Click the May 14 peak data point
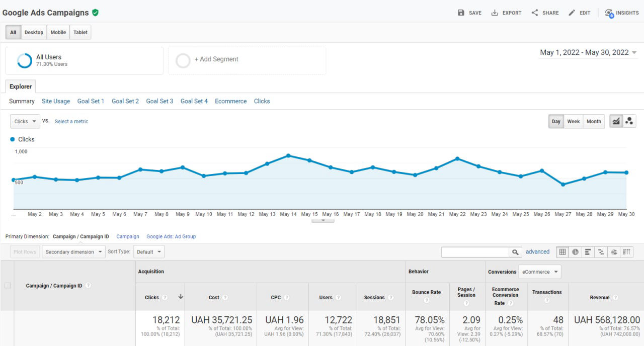Viewport: 644px width, 346px height. 288,155
